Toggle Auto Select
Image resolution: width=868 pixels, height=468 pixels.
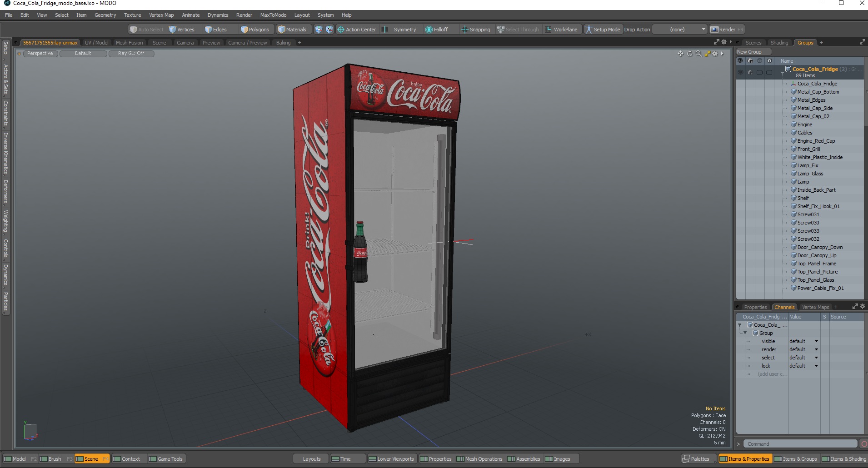click(147, 30)
